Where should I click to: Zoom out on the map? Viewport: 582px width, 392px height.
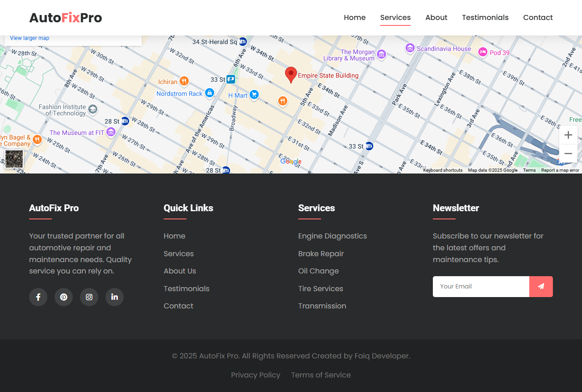click(x=568, y=154)
